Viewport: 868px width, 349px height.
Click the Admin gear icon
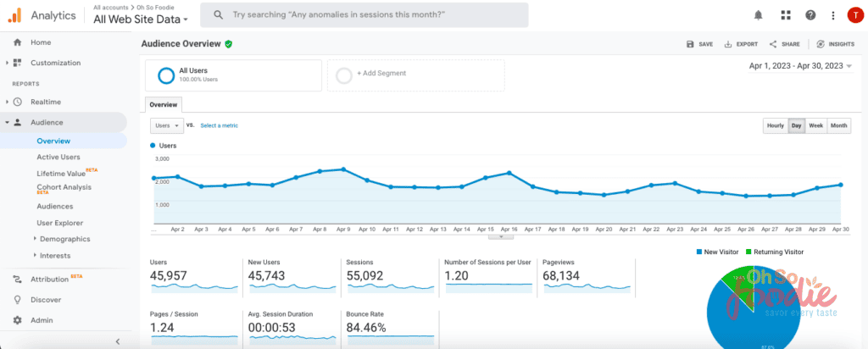click(x=17, y=320)
